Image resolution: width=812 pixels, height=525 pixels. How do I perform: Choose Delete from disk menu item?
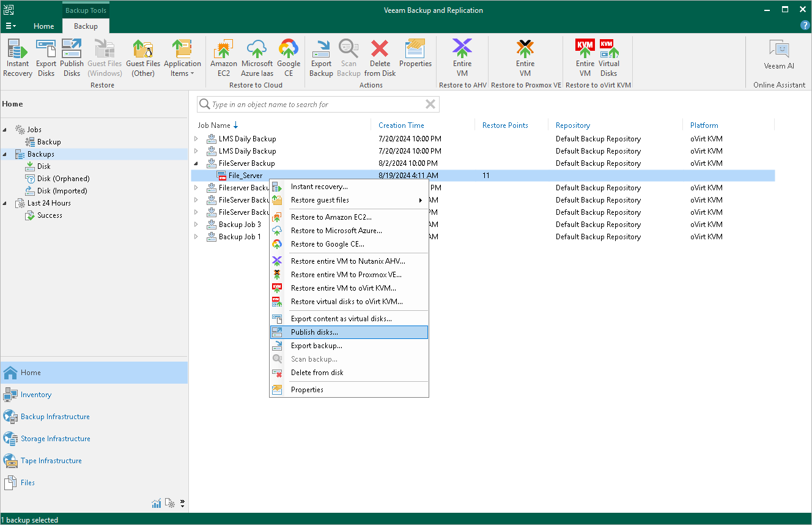349,373
